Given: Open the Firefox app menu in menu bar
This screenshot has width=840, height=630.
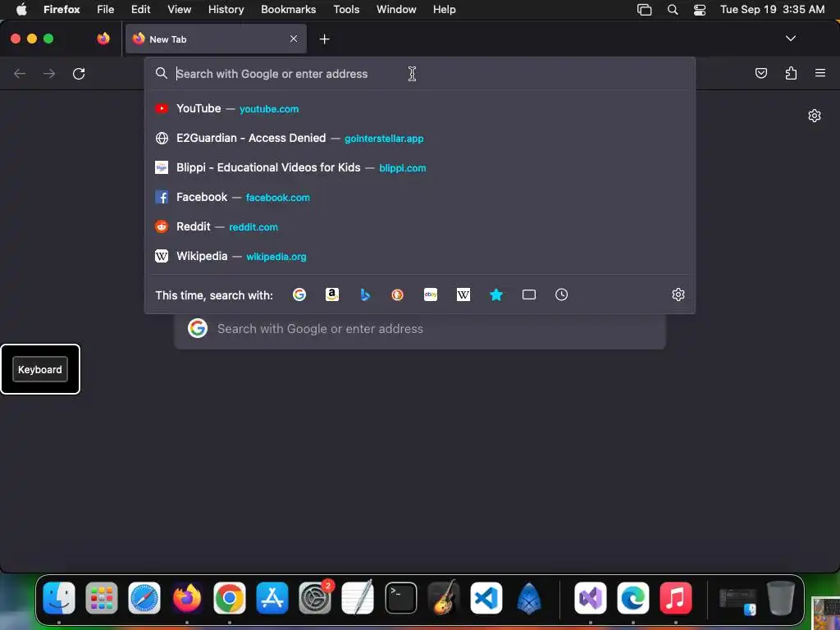Looking at the screenshot, I should [x=62, y=10].
